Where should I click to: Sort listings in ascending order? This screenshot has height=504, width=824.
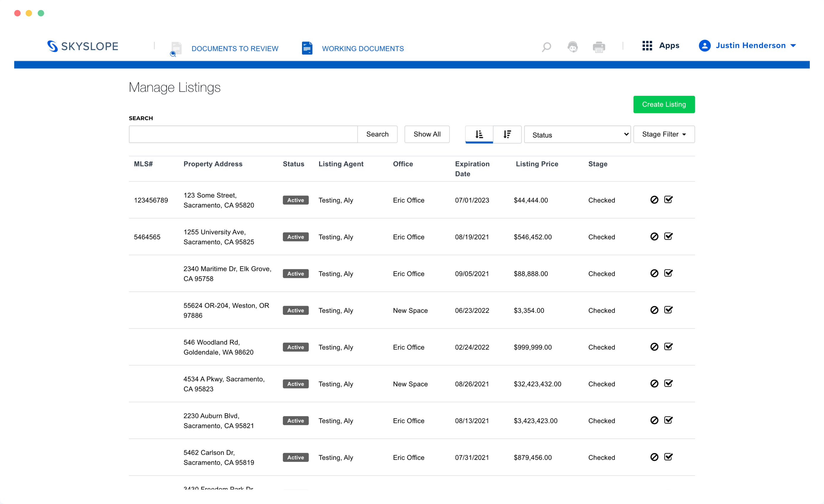[479, 134]
